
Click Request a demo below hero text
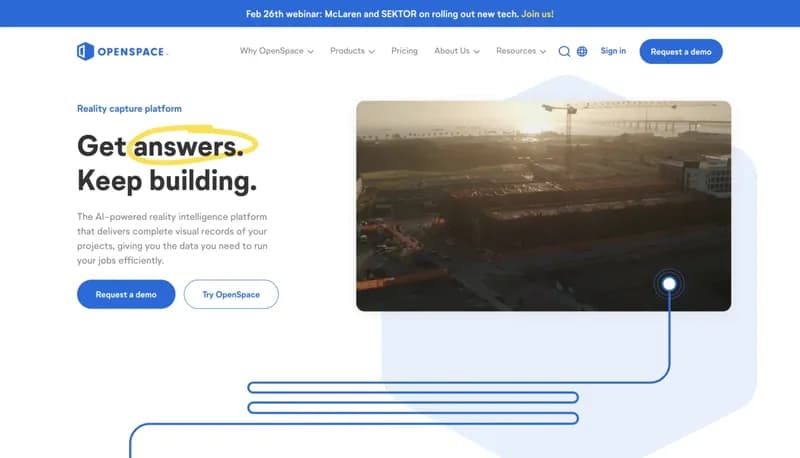(x=126, y=294)
